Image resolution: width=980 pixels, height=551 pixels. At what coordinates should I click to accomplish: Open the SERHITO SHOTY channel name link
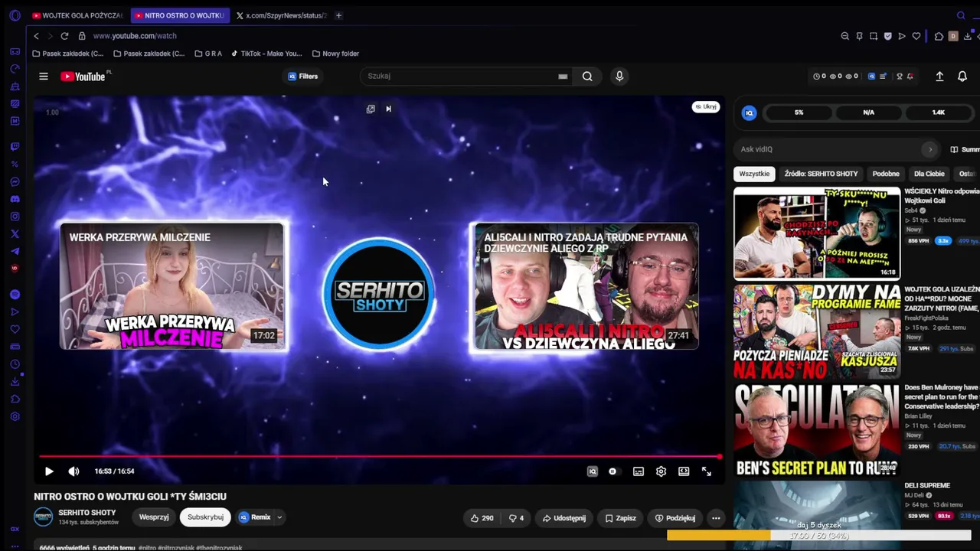(87, 513)
